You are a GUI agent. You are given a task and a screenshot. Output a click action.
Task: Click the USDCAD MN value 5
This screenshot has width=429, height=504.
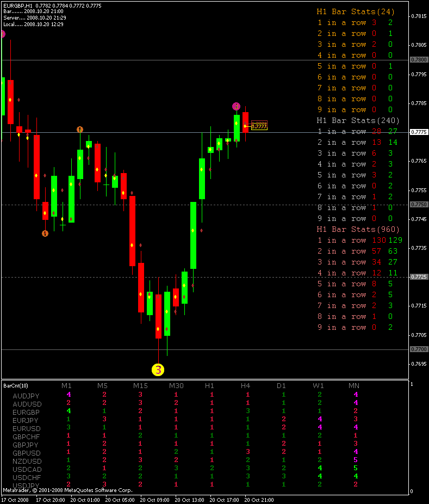(356, 468)
